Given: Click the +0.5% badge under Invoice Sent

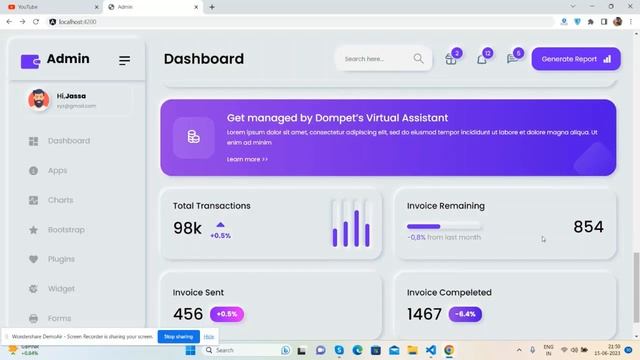Looking at the screenshot, I should coord(227,314).
